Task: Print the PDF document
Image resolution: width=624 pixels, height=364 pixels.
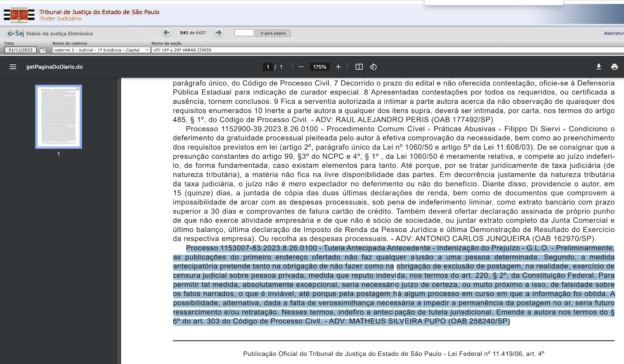Action: click(615, 67)
